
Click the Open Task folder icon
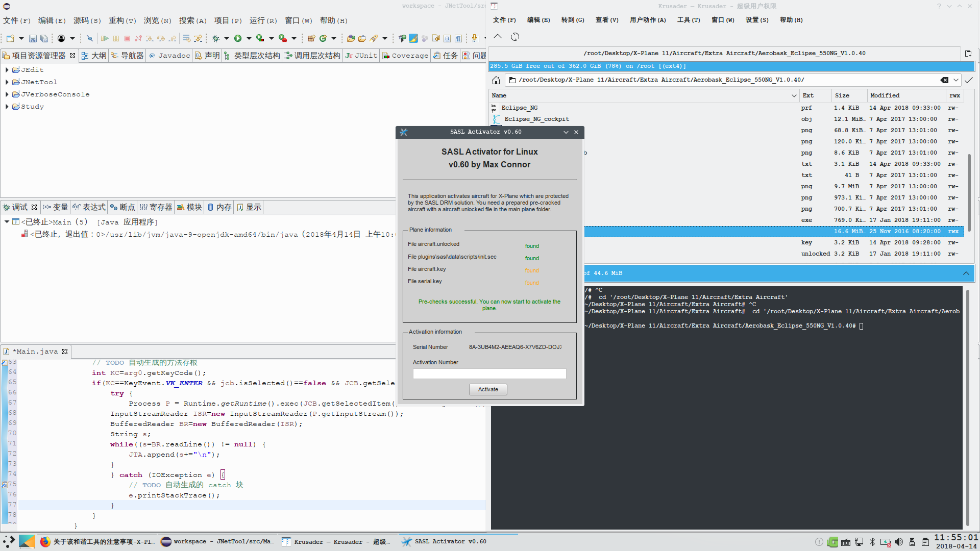362,38
